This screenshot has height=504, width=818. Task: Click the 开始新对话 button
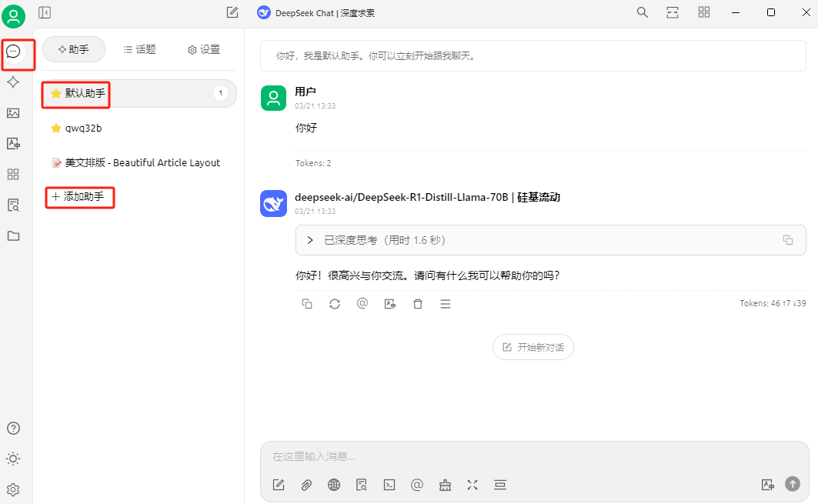tap(533, 347)
